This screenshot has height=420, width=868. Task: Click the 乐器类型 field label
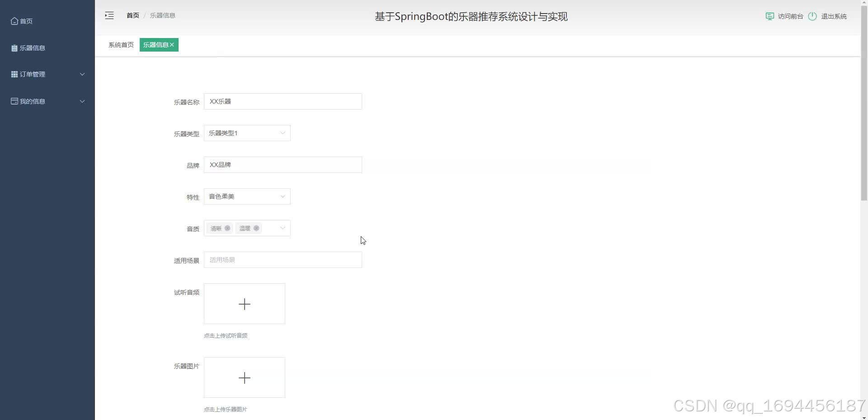pyautogui.click(x=187, y=134)
